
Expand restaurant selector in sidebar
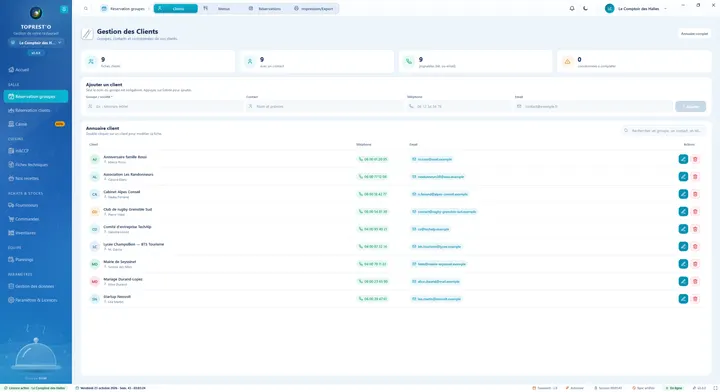[36, 43]
